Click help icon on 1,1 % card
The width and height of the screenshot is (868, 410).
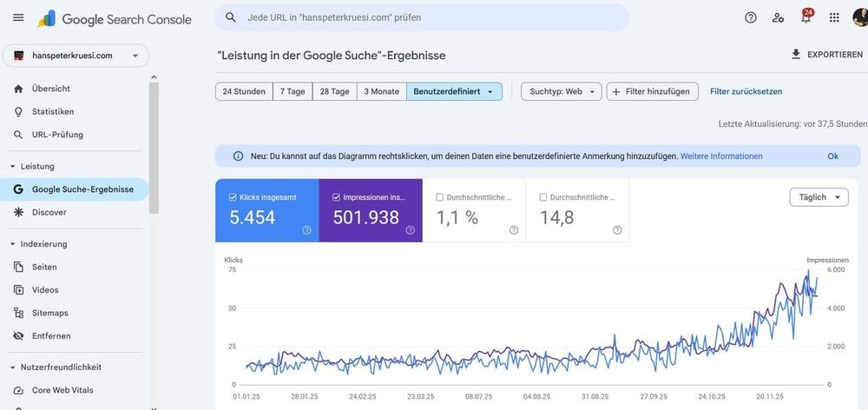(514, 230)
